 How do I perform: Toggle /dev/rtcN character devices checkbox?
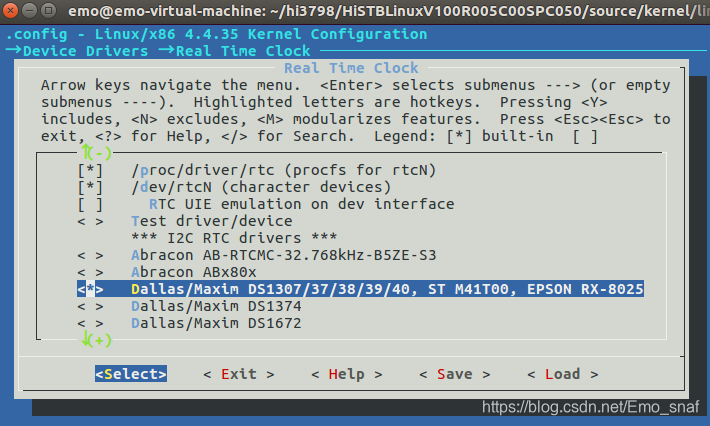pos(90,187)
